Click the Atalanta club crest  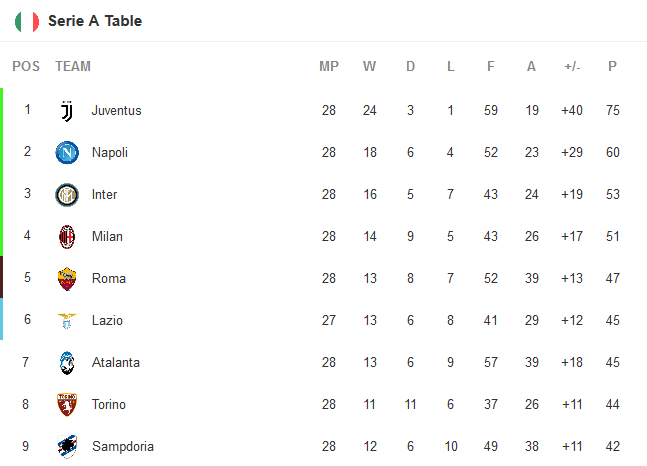(x=67, y=362)
